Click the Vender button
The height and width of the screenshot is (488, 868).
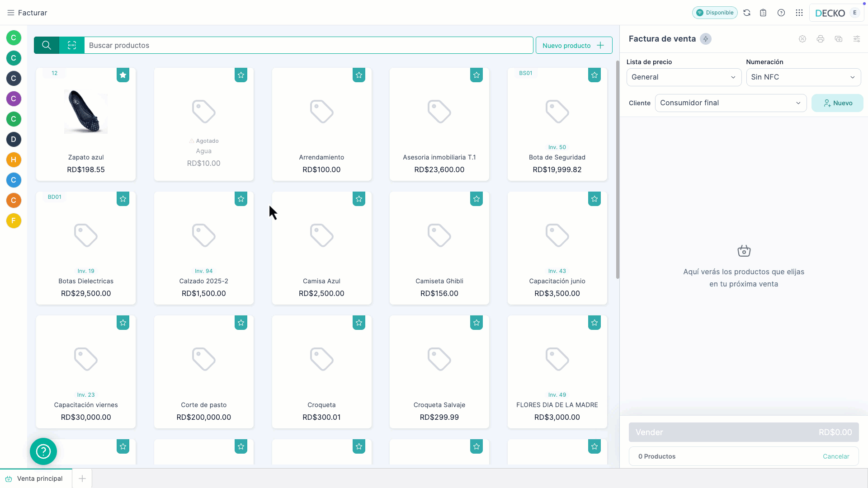pyautogui.click(x=744, y=432)
